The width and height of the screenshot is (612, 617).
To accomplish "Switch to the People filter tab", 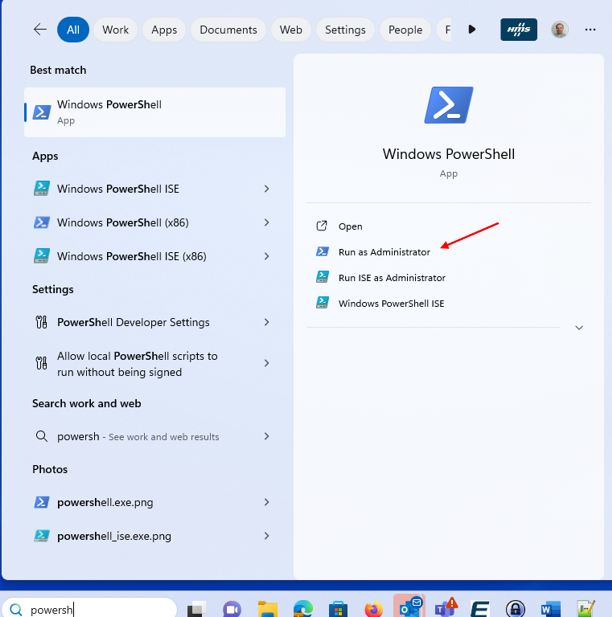I will 405,30.
